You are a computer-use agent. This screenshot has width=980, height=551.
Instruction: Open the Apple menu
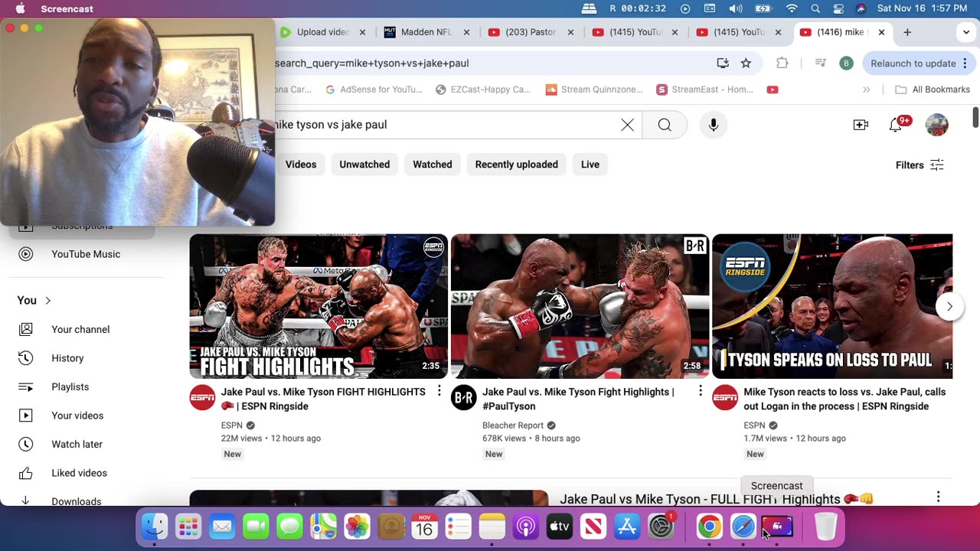(x=20, y=8)
